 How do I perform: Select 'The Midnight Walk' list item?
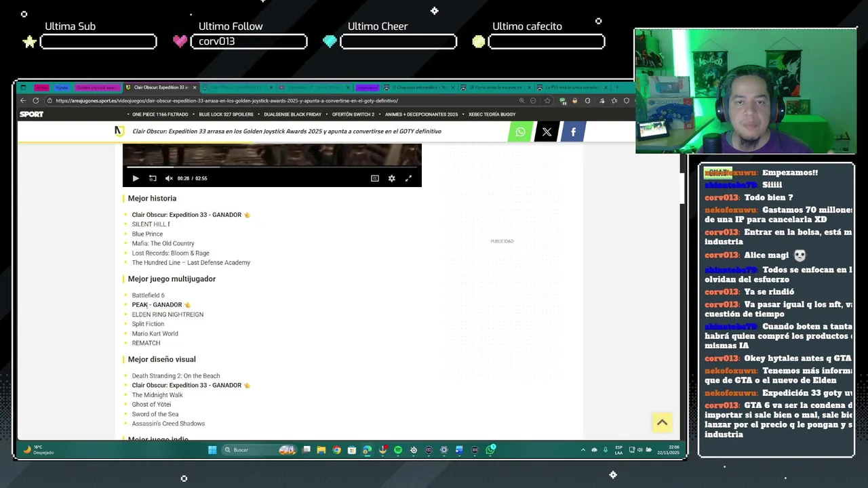click(157, 395)
